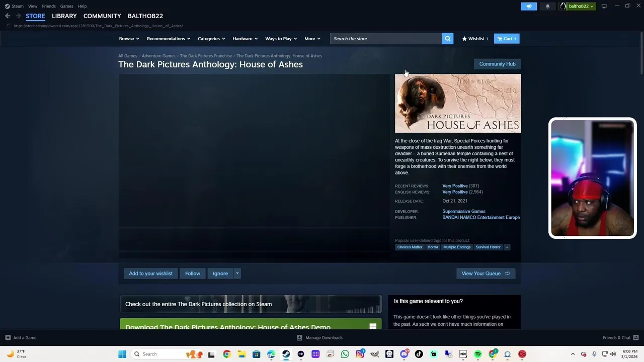Open the Ignore options dropdown arrow

pos(237,274)
